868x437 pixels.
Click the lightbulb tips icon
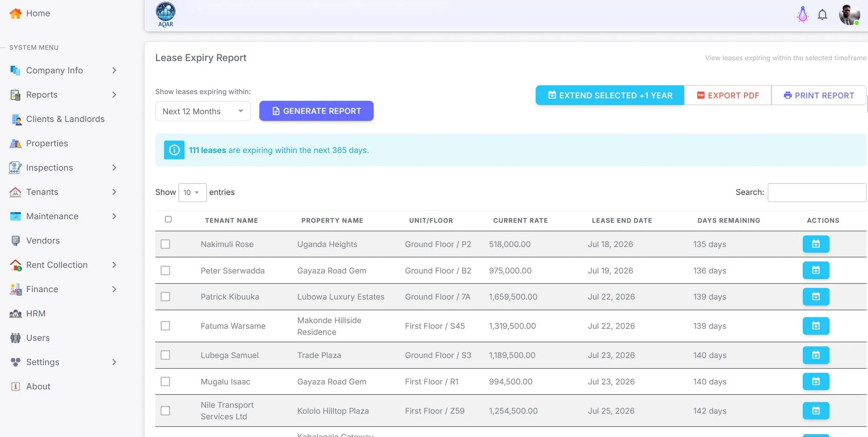click(x=802, y=15)
